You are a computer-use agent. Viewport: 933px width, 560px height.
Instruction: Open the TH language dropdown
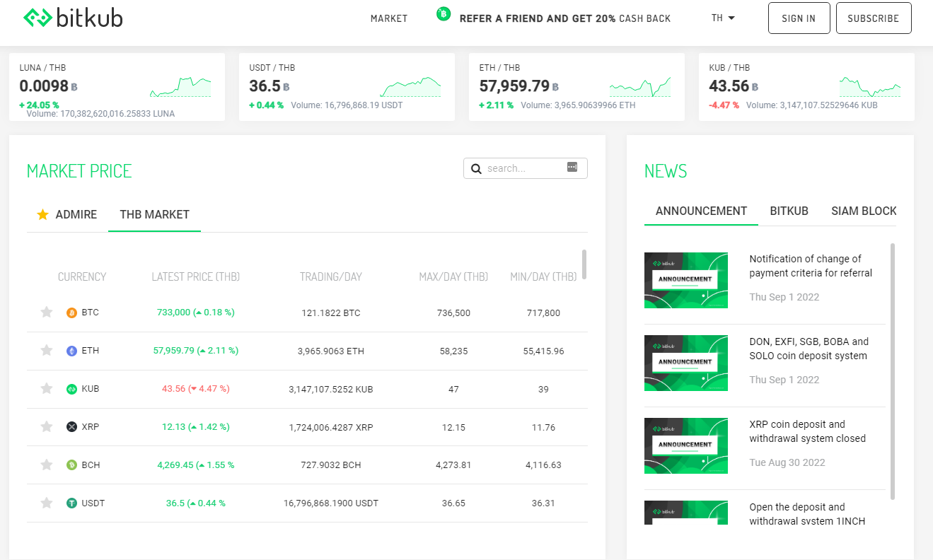724,18
